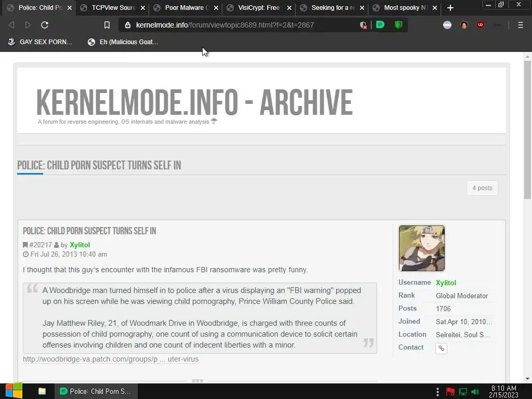Click the large topic heading above the post
The width and height of the screenshot is (532, 399).
tap(99, 165)
